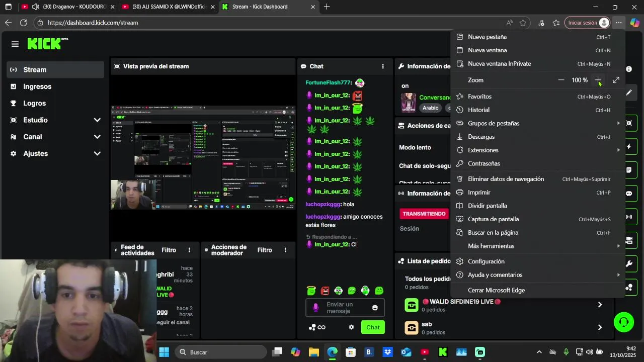Select Nueva ventana InPrivate
Image resolution: width=644 pixels, height=362 pixels.
(x=538, y=64)
